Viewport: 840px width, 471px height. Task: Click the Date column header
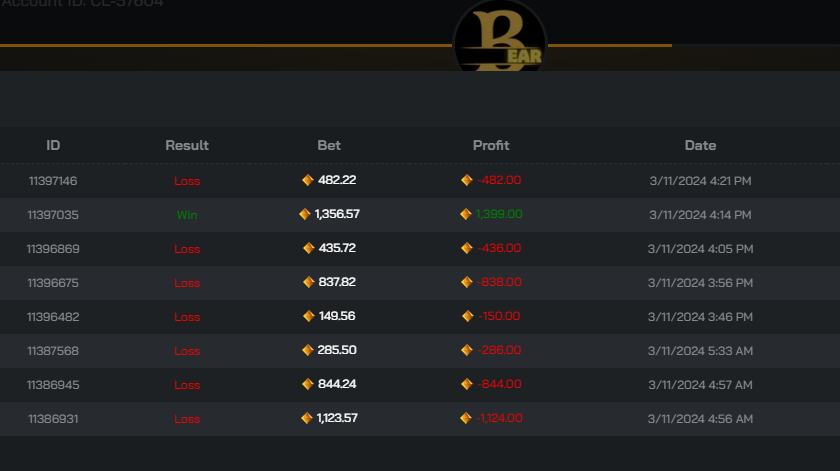point(700,145)
